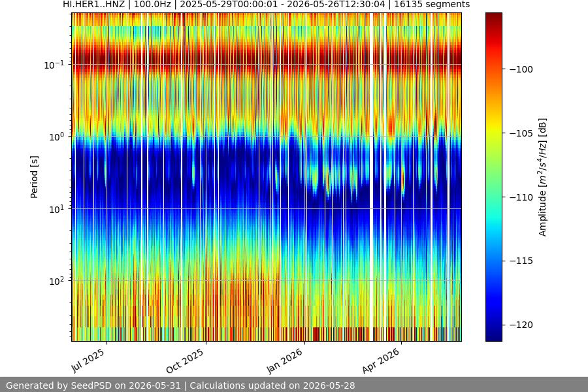This screenshot has height=392, width=588.
Task: Click the -105 colorbar tick value
Action: 521,133
